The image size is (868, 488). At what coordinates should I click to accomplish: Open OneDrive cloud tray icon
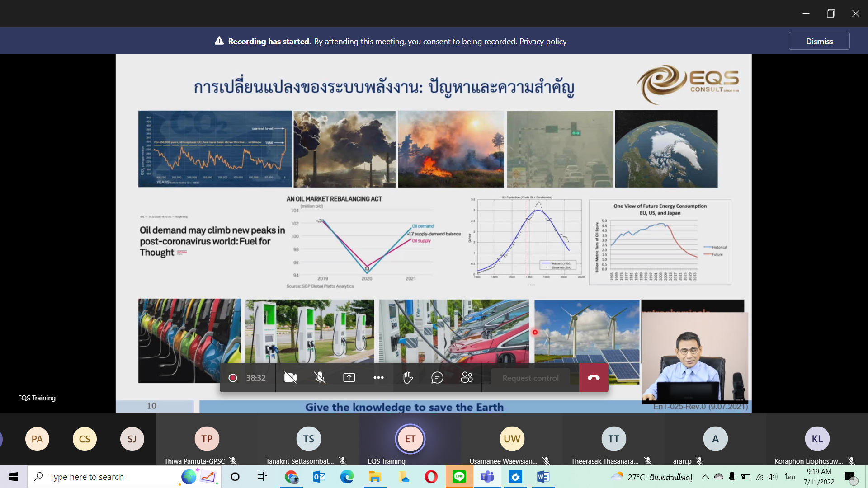[718, 477]
